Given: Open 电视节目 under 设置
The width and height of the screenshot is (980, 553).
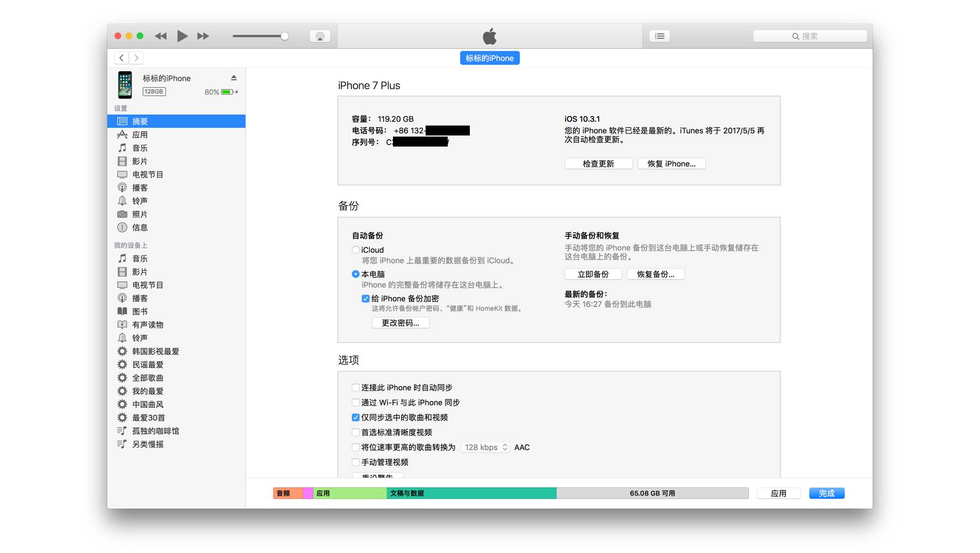Looking at the screenshot, I should pos(176,174).
